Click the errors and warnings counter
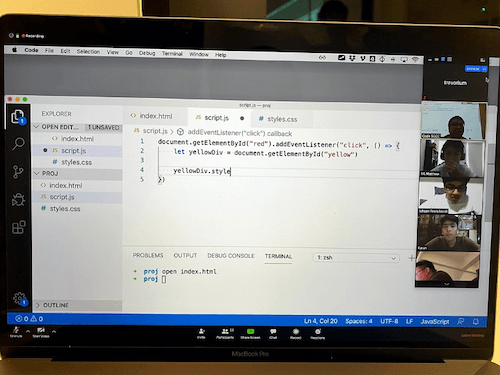The width and height of the screenshot is (500, 375). [x=29, y=319]
